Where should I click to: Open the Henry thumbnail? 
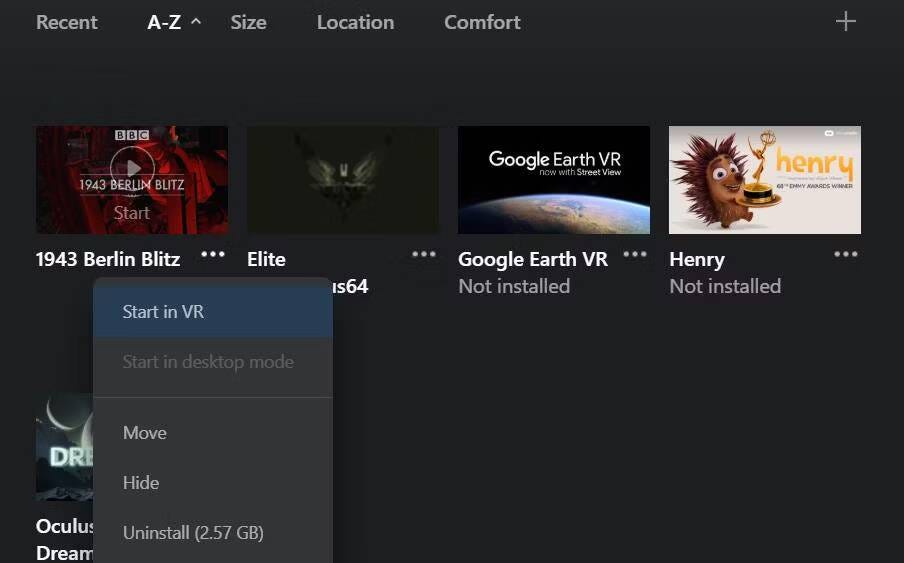coord(765,180)
